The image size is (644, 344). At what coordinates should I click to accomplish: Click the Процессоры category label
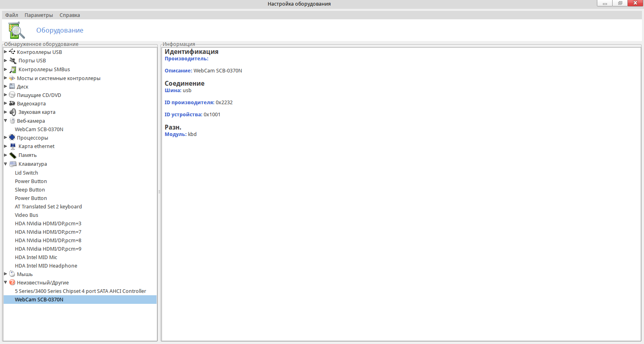(33, 138)
